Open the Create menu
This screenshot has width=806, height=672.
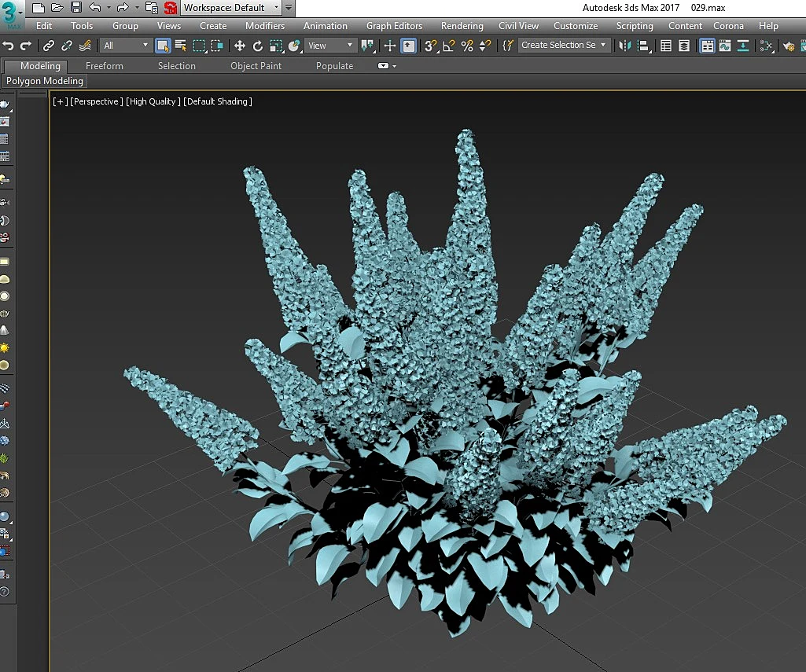213,26
